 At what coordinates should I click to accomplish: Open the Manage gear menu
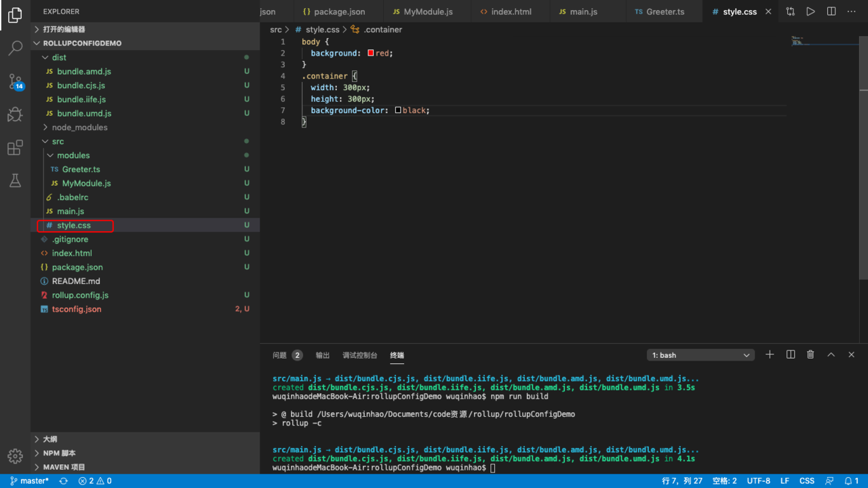[15, 455]
